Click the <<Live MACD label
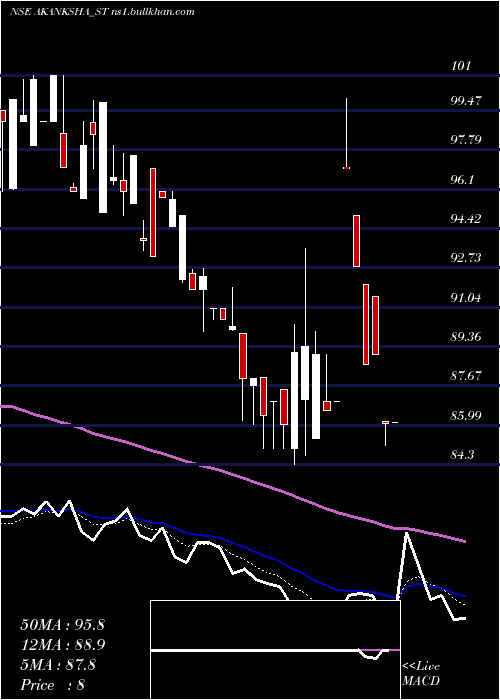 (x=421, y=674)
